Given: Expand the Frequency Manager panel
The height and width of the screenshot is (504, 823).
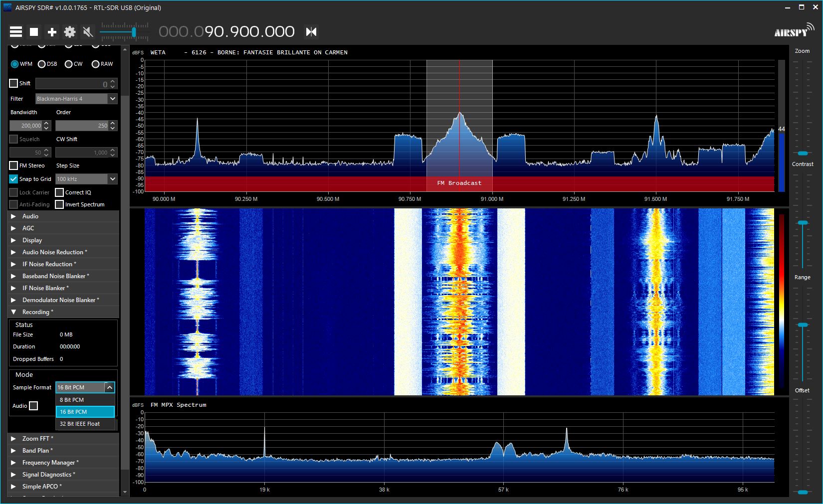Looking at the screenshot, I should pos(63,463).
